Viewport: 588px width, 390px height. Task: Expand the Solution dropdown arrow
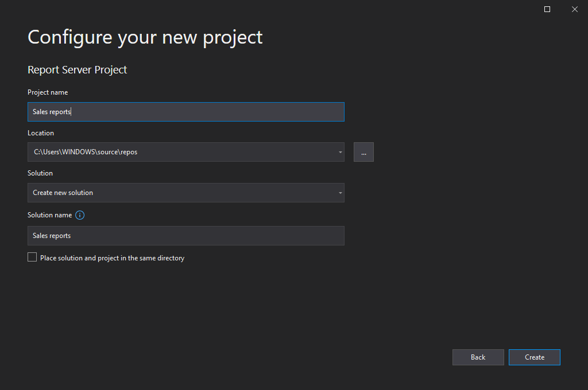[x=341, y=193]
